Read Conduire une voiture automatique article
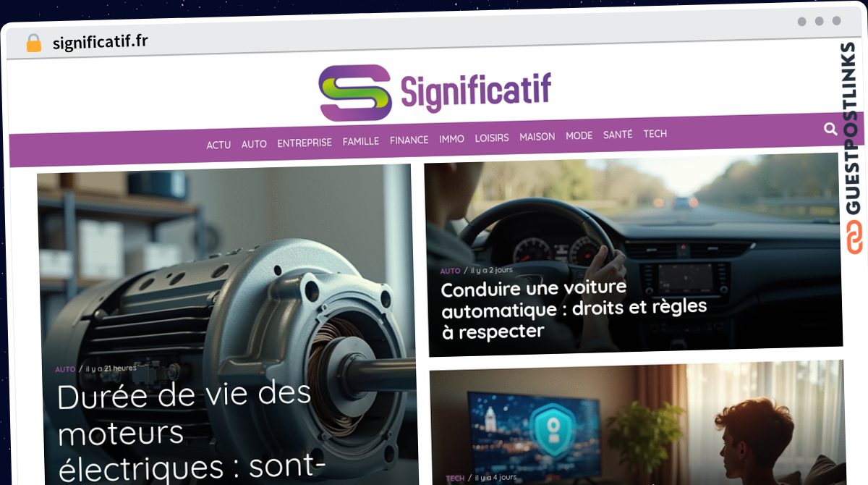The image size is (868, 485). tap(574, 309)
